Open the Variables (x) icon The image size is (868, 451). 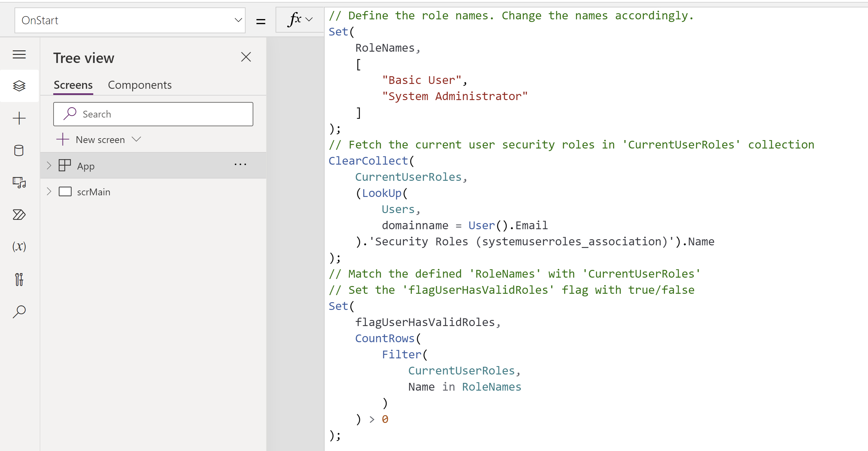[x=19, y=246]
